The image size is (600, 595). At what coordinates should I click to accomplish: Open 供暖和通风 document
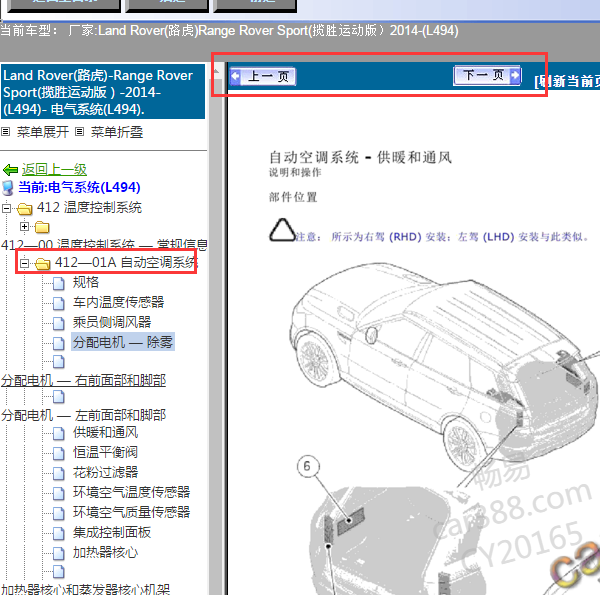pyautogui.click(x=105, y=432)
